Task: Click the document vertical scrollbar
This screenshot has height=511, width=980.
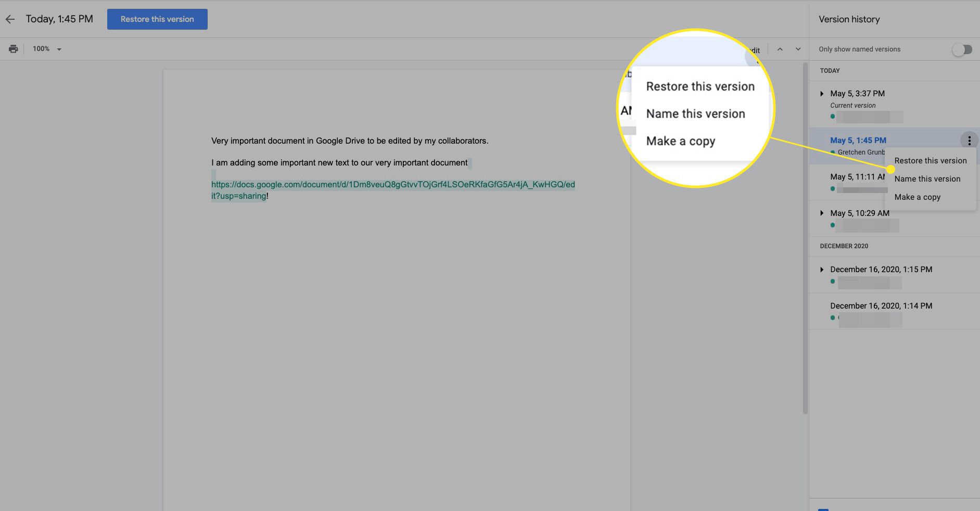Action: coord(805,237)
